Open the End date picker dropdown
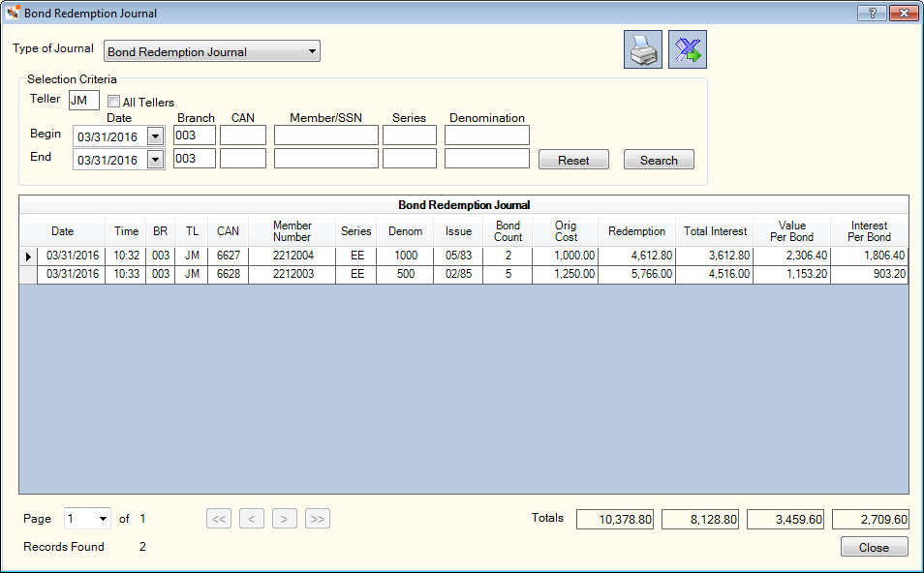 [156, 160]
